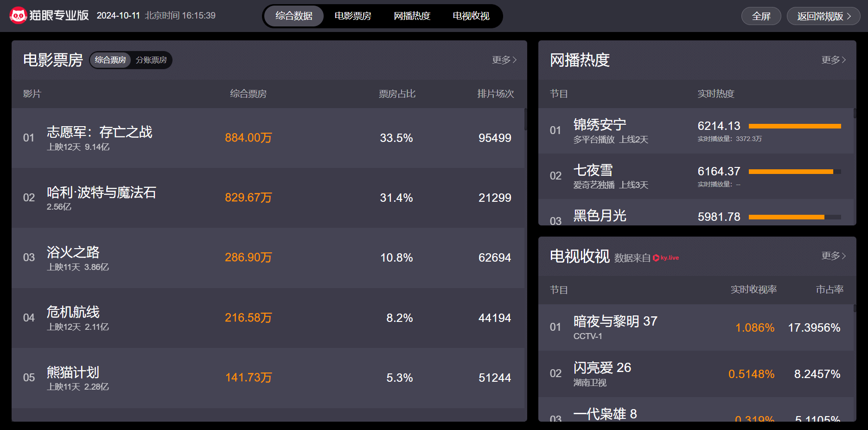The width and height of the screenshot is (868, 430).
Task: Click screening count 51244
Action: point(495,378)
